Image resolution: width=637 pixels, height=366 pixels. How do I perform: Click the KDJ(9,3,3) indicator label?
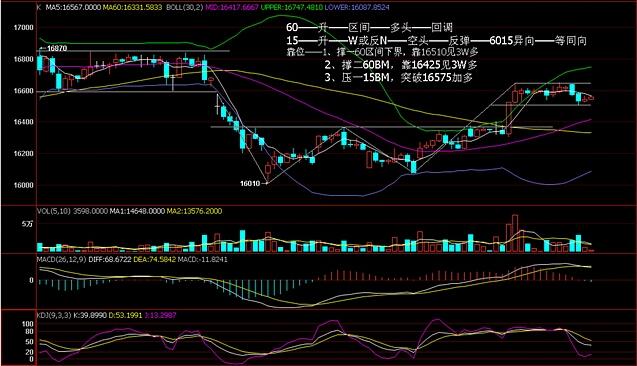54,315
